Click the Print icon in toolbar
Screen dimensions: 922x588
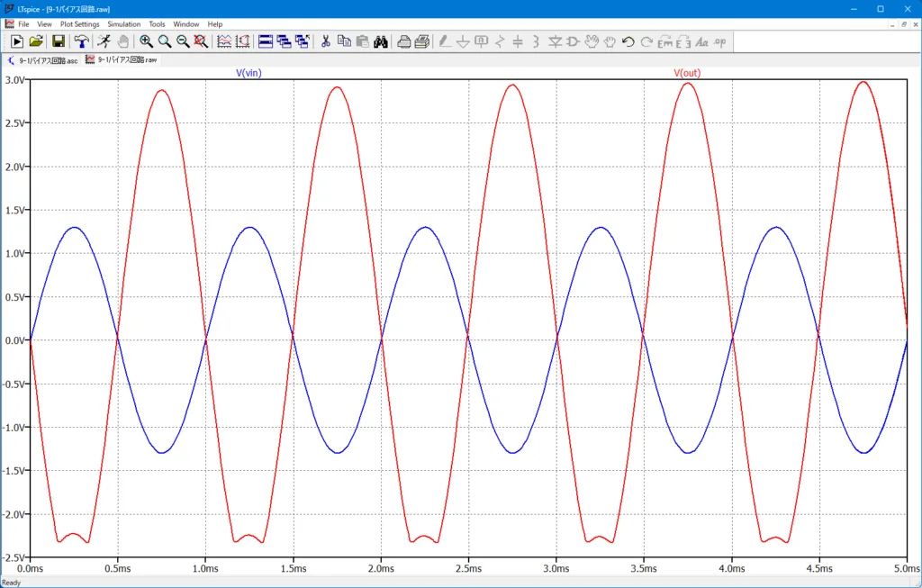[x=404, y=41]
